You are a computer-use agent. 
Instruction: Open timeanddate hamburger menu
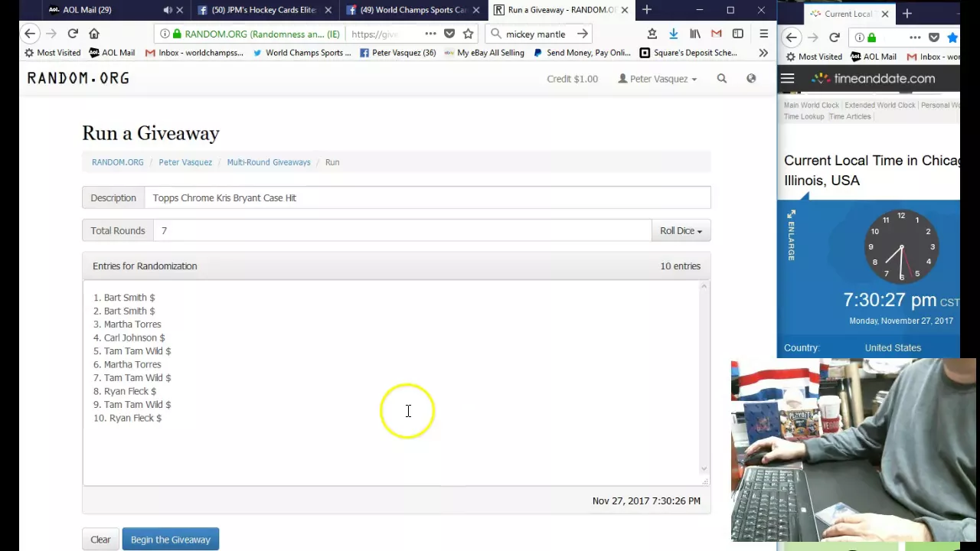tap(788, 78)
